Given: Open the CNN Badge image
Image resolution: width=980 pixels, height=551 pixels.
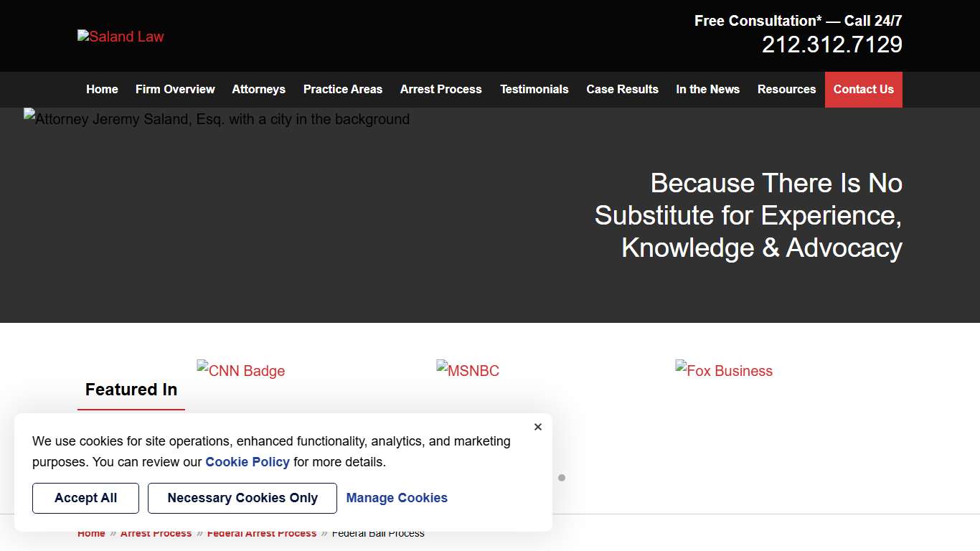Looking at the screenshot, I should 240,371.
